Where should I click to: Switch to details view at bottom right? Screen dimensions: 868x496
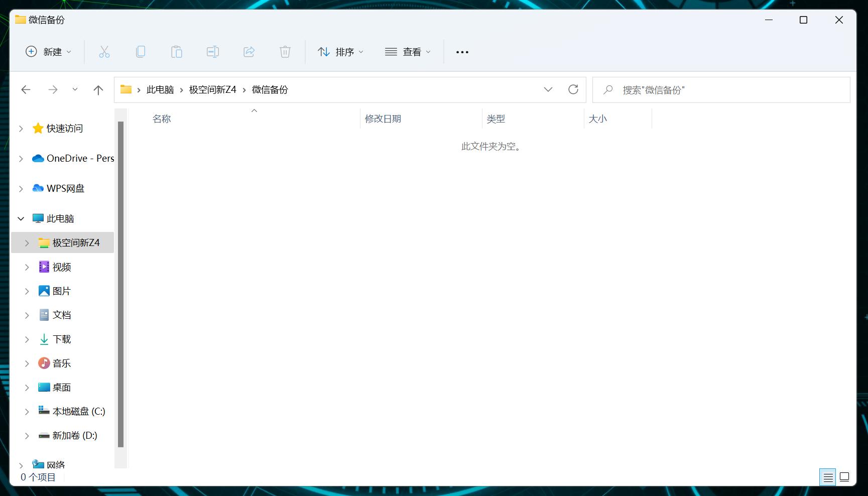(827, 477)
